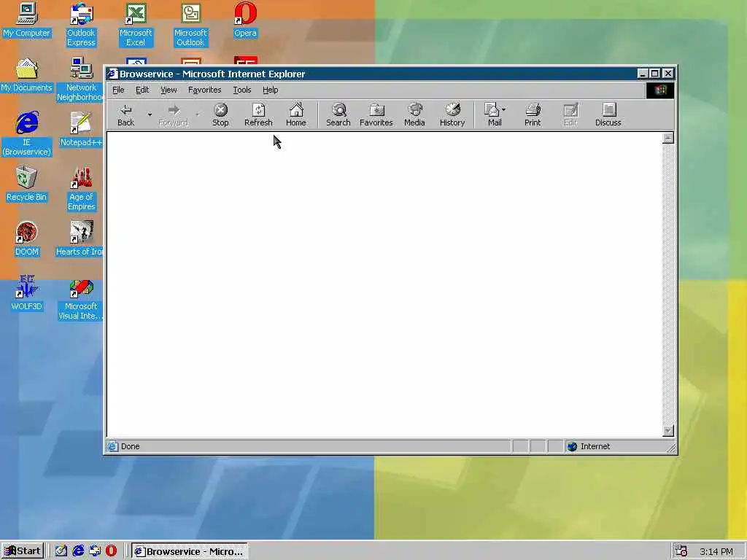Launch Outlook Express from Quick Launch

point(95,551)
